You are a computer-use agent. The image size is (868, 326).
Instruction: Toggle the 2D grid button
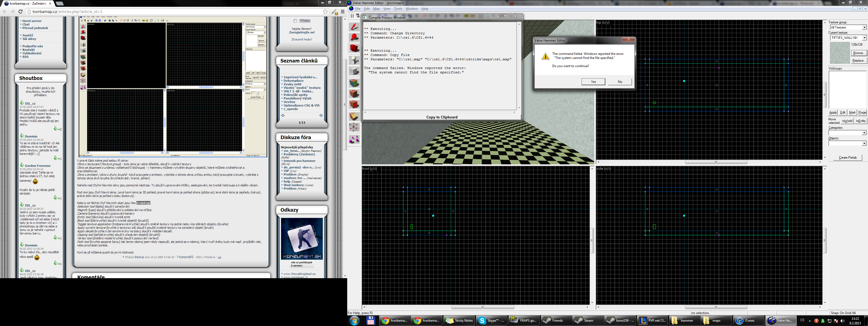pyautogui.click(x=352, y=15)
